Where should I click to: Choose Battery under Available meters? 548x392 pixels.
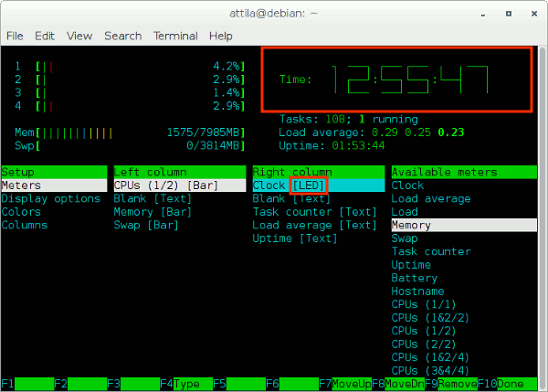[414, 279]
